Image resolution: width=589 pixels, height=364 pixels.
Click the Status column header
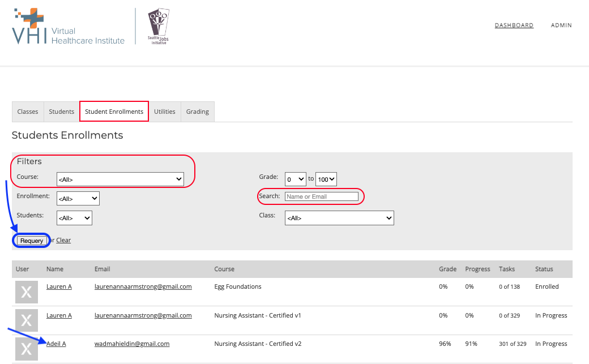click(x=544, y=269)
